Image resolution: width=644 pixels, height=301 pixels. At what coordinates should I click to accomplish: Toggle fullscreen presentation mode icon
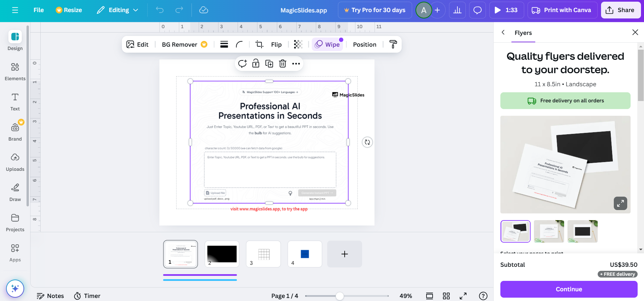(x=463, y=296)
